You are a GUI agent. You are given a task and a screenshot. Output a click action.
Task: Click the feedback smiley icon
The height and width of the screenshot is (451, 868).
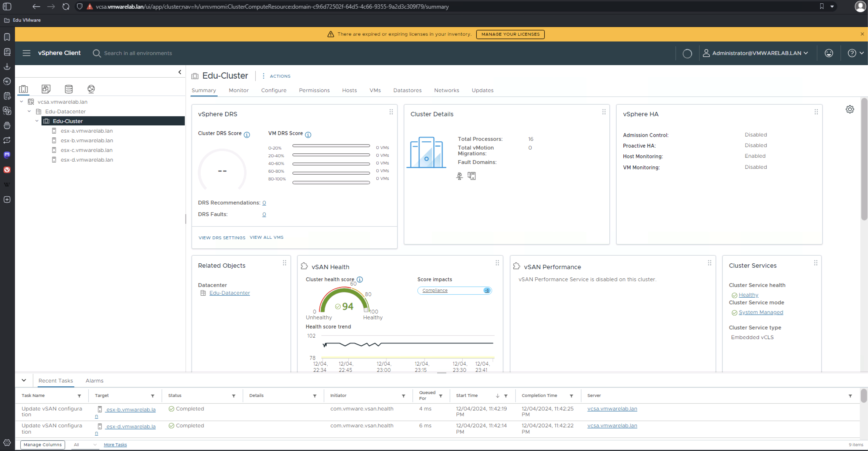tap(829, 53)
